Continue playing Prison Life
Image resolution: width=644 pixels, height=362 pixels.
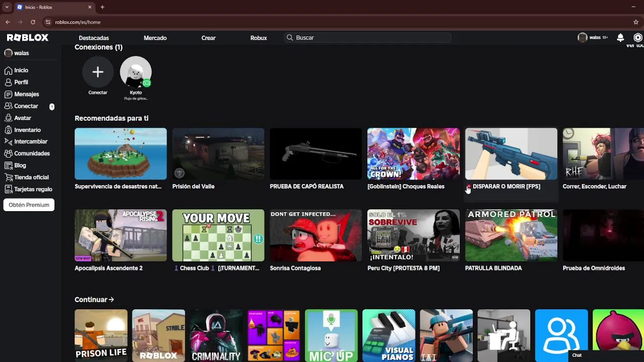(101, 335)
